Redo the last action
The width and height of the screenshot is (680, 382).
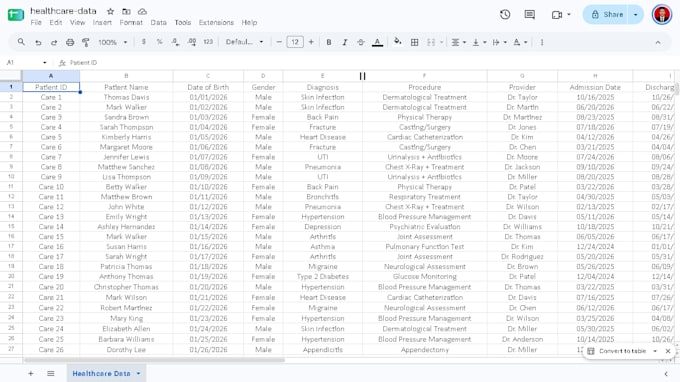coord(54,42)
